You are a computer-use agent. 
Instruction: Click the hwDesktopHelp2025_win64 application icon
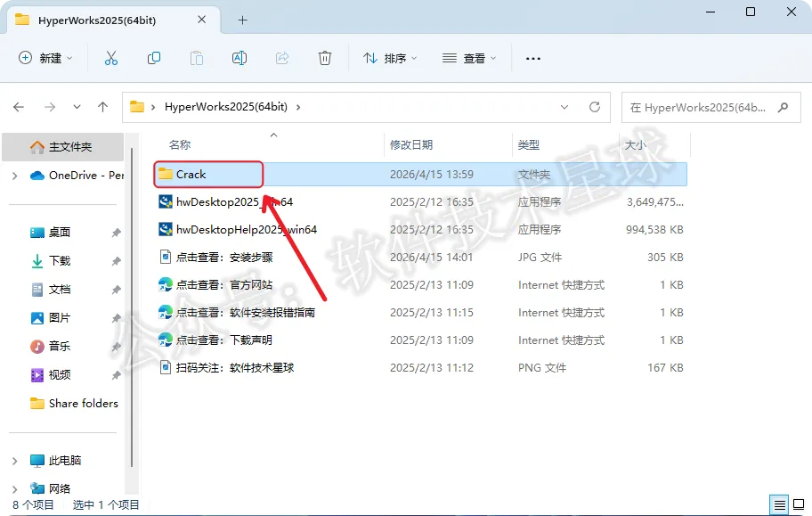coord(166,229)
